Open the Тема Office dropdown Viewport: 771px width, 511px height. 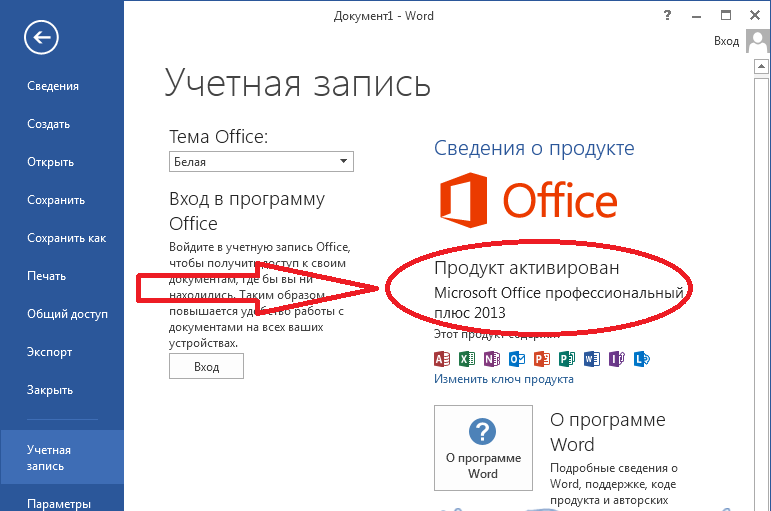(261, 161)
